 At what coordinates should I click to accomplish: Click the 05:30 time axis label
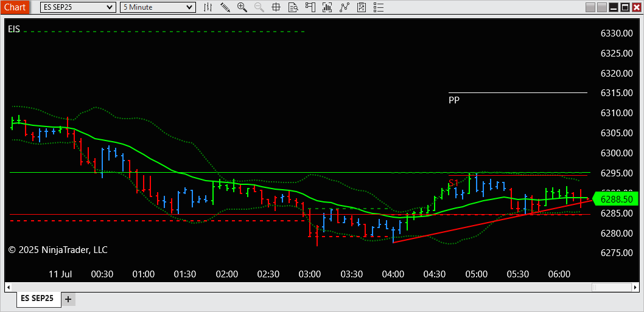pyautogui.click(x=518, y=274)
